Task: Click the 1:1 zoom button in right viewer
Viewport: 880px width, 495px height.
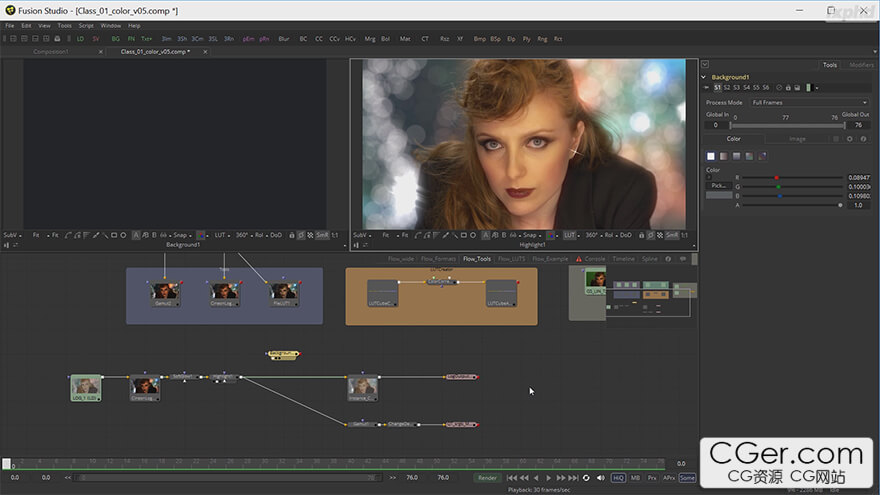Action: pyautogui.click(x=685, y=235)
